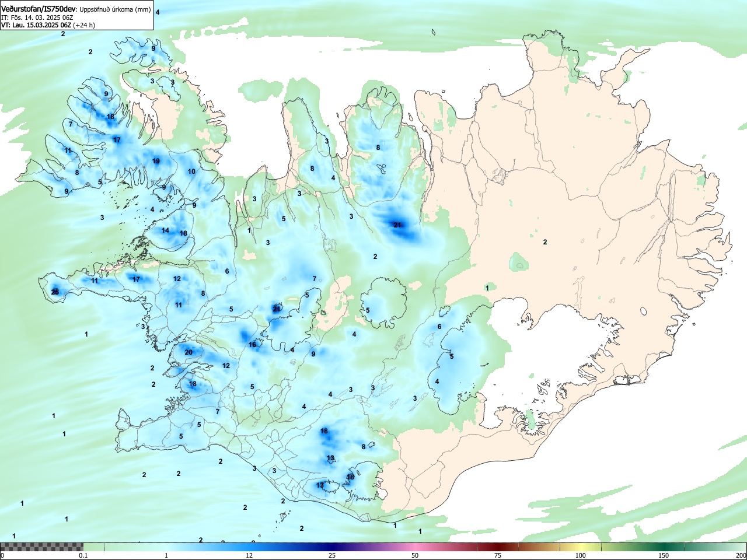Click the checkered transparent colorbar segment
Viewport: 747px width, 560px height.
pos(41,547)
